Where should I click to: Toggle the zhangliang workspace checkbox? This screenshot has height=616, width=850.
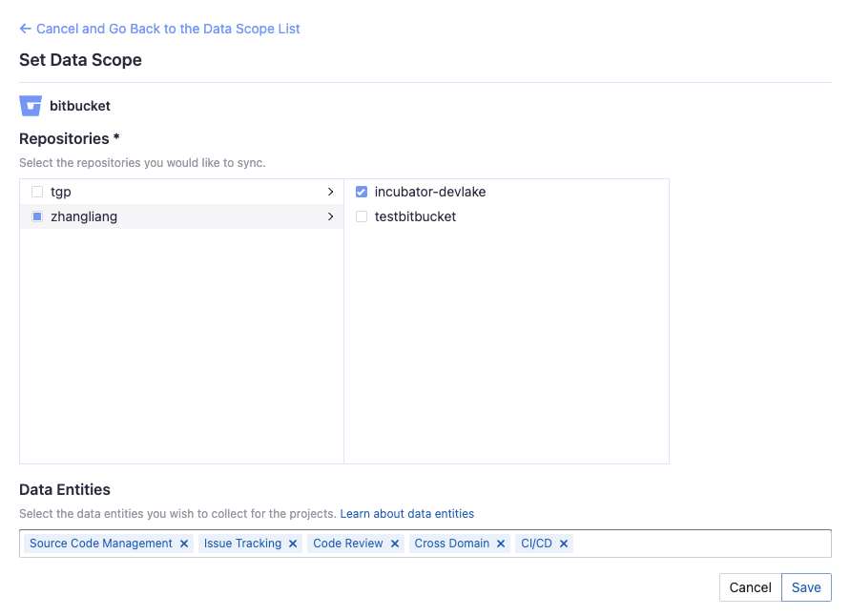[x=37, y=216]
